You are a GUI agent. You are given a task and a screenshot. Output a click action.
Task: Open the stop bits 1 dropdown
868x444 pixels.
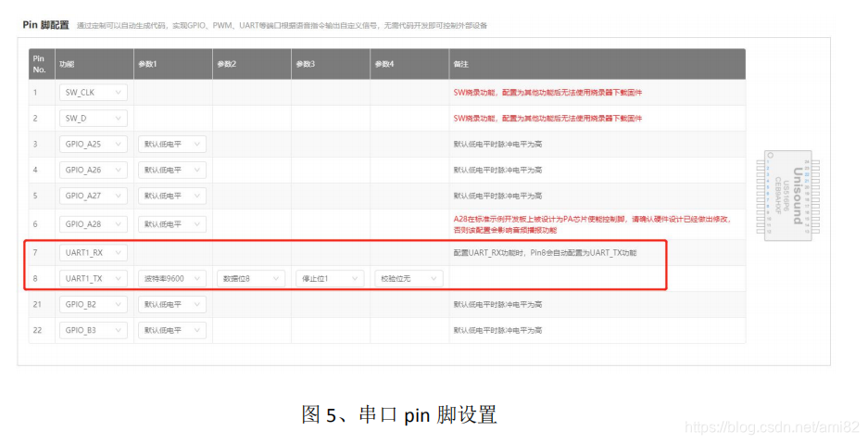330,278
